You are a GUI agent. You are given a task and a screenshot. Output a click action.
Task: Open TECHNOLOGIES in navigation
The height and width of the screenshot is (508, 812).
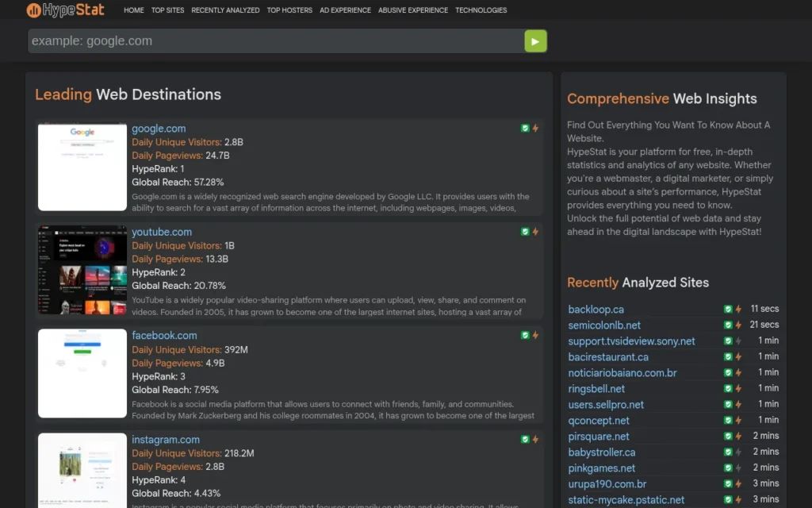[x=481, y=10]
